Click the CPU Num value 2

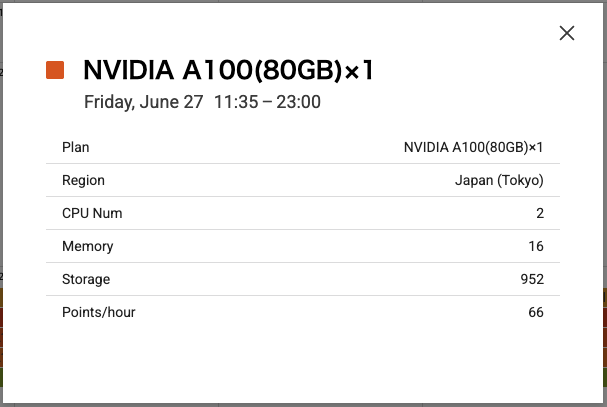click(539, 213)
